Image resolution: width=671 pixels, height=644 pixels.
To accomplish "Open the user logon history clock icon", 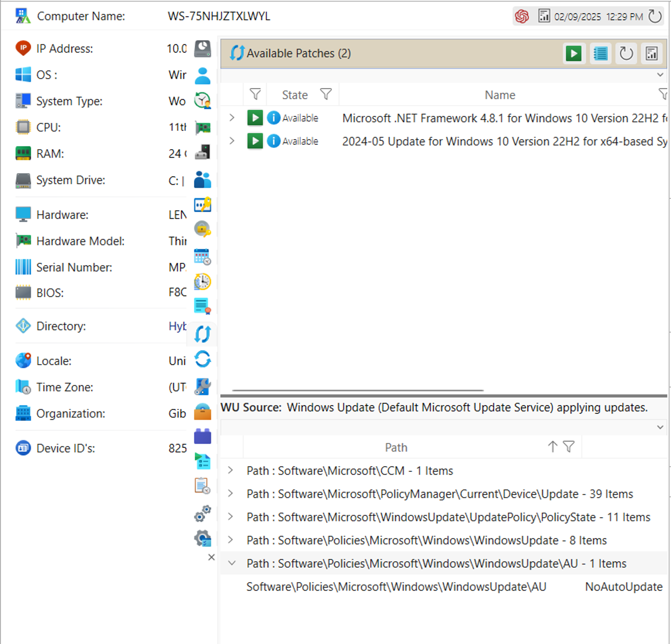I will coord(202,101).
